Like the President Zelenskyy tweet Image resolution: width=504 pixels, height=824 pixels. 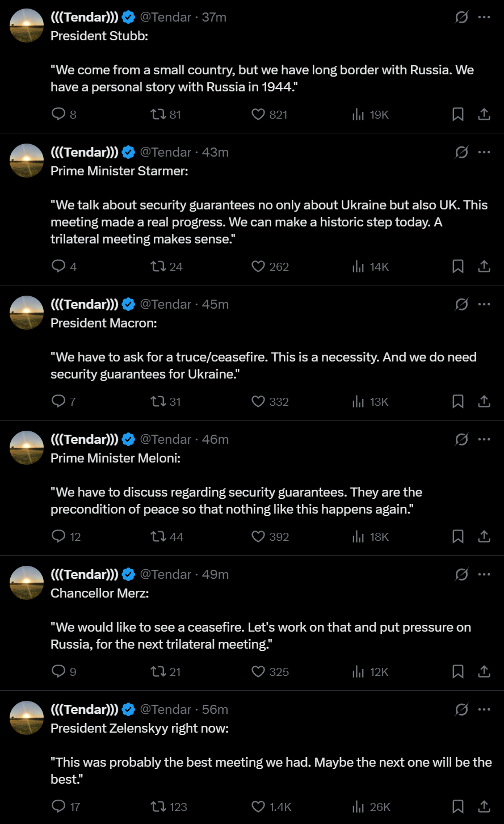(x=258, y=807)
